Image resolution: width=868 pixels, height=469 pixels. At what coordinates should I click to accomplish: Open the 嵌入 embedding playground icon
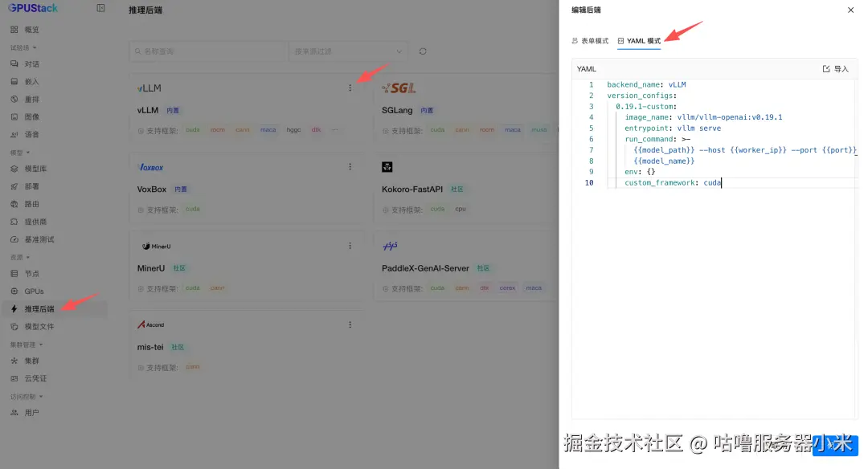[x=14, y=82]
